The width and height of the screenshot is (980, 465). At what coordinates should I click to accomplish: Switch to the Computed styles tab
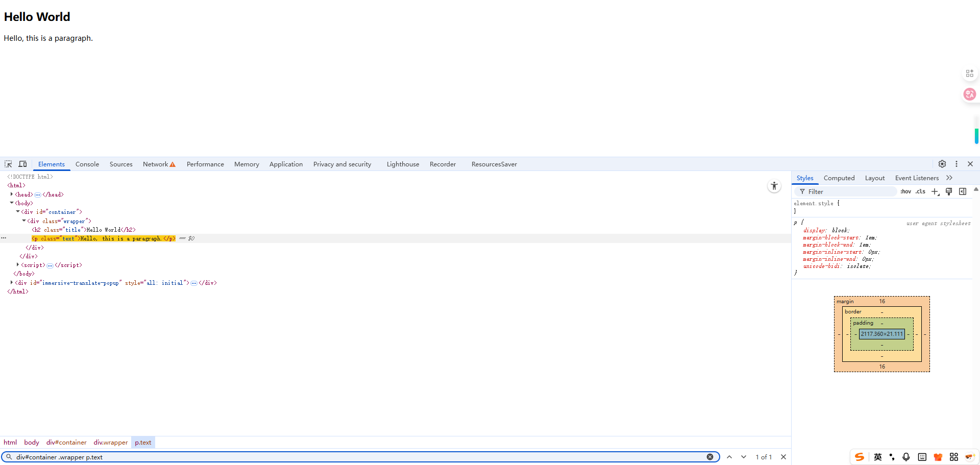coord(839,178)
